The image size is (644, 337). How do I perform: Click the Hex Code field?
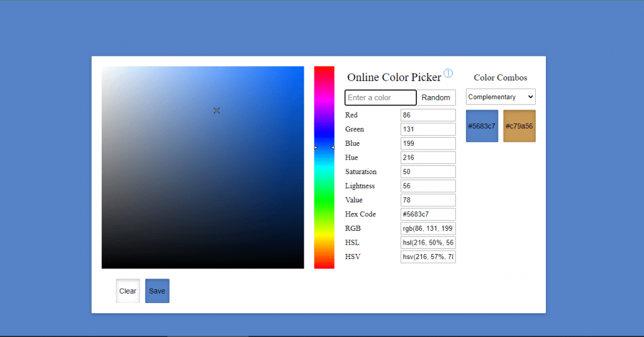[x=428, y=214]
